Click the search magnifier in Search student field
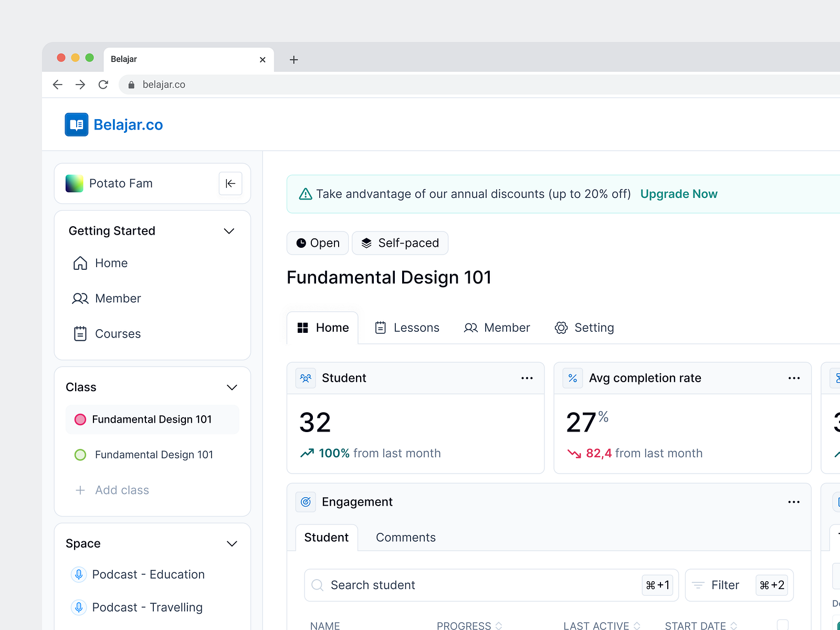 318,585
